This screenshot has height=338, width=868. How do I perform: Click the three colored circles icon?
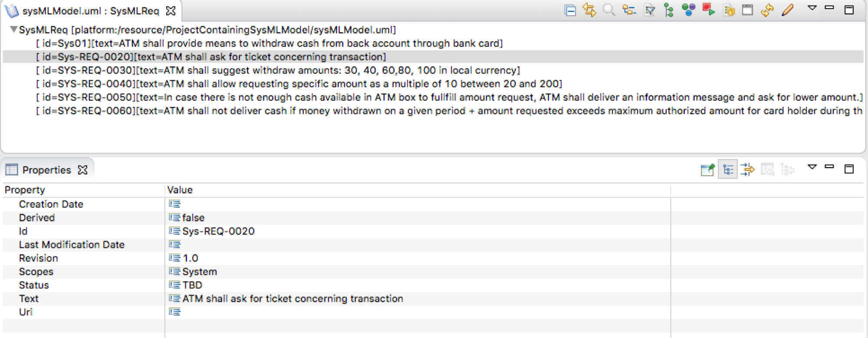pos(689,10)
